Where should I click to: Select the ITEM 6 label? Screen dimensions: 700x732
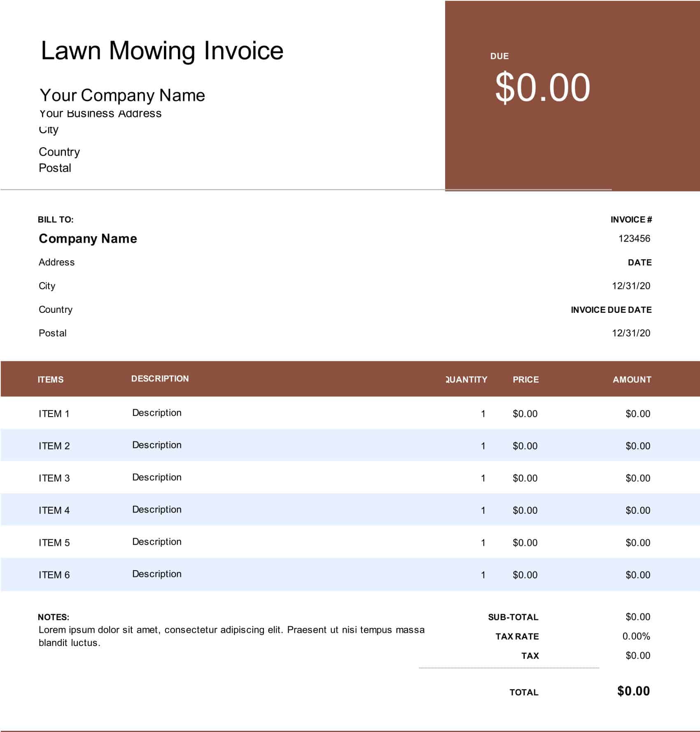[55, 574]
